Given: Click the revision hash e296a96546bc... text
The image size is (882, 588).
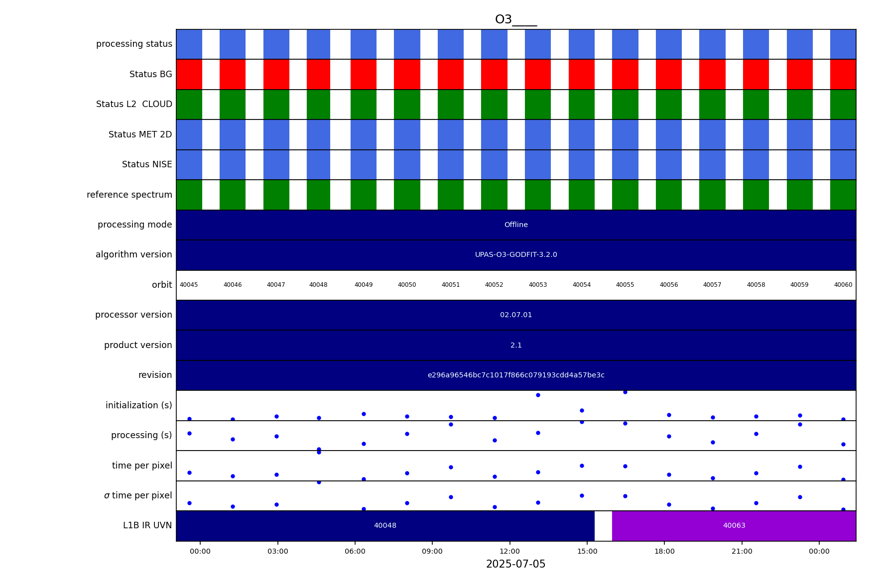Looking at the screenshot, I should pyautogui.click(x=515, y=375).
